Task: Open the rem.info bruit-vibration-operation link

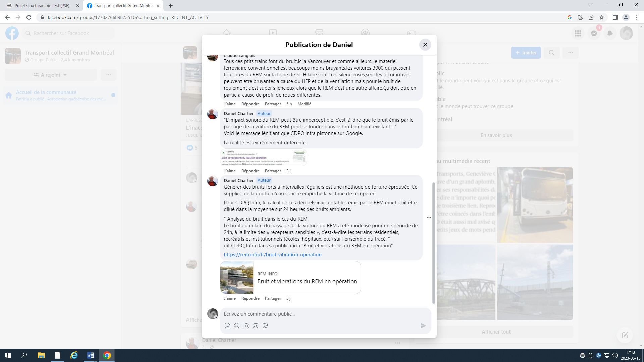Action: pyautogui.click(x=273, y=255)
